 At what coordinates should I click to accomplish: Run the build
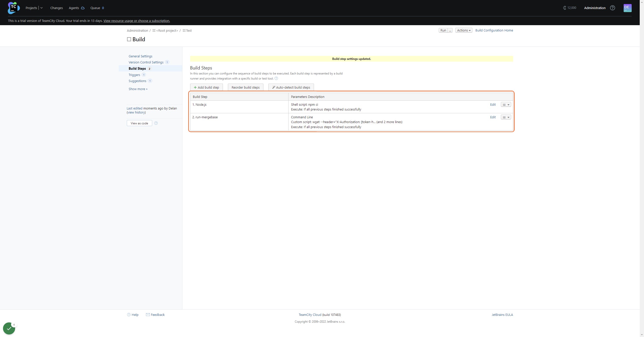pos(443,30)
